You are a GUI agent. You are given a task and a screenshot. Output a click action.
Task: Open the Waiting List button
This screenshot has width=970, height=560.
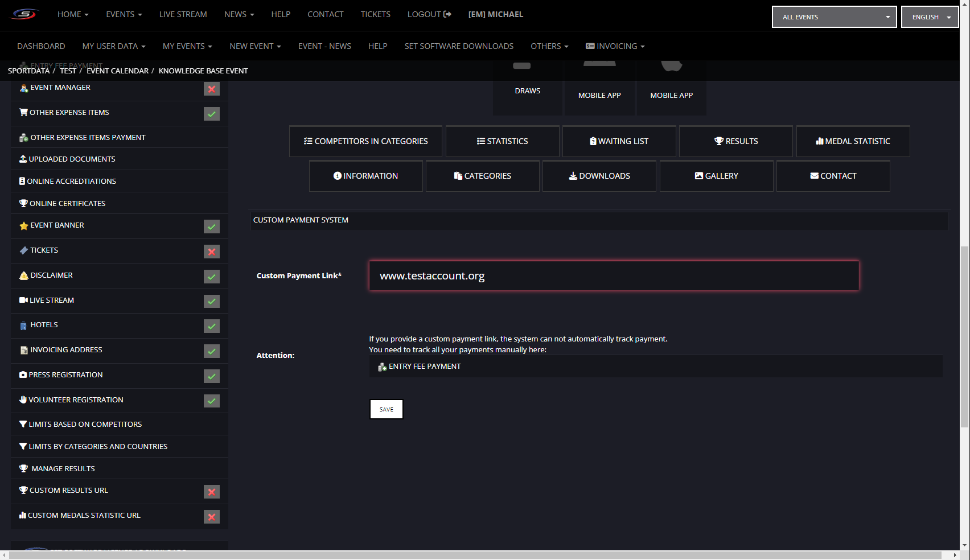point(619,141)
